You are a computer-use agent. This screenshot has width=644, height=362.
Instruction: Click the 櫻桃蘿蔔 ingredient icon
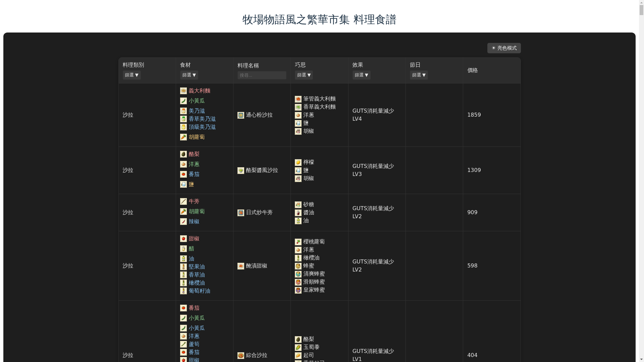click(298, 242)
